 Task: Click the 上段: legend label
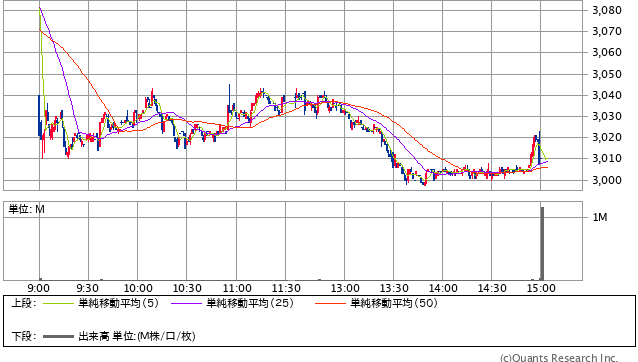point(24,303)
